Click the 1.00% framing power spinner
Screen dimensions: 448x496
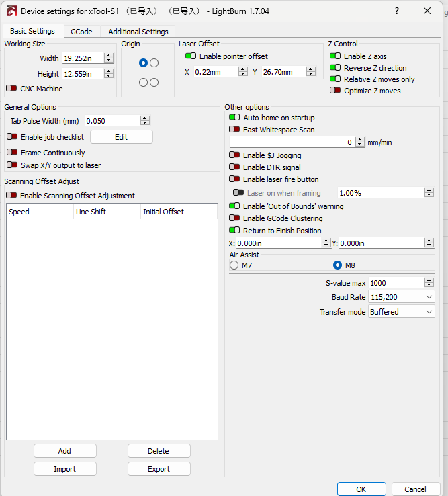[429, 192]
